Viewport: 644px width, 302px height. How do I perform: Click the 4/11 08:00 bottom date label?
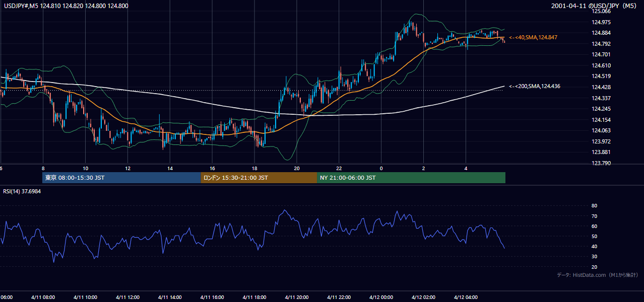pyautogui.click(x=43, y=297)
